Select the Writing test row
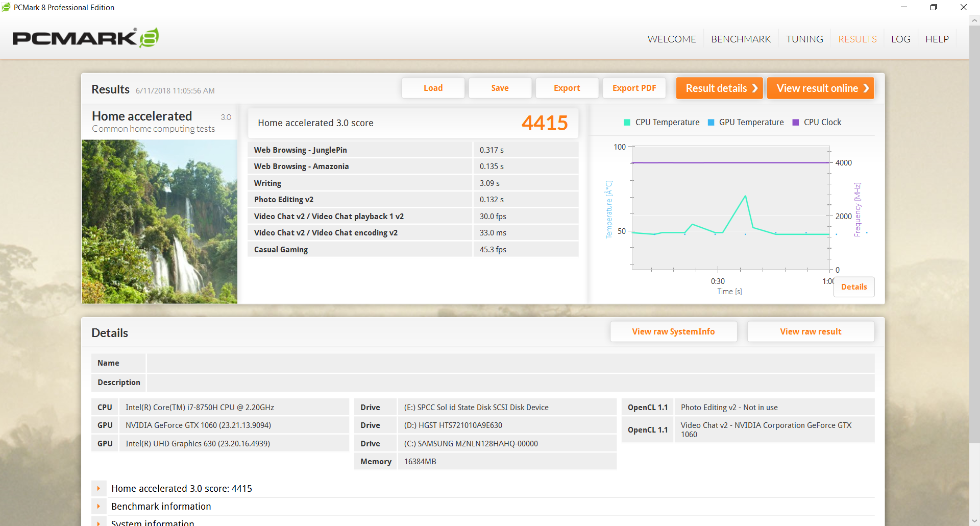 click(x=413, y=183)
